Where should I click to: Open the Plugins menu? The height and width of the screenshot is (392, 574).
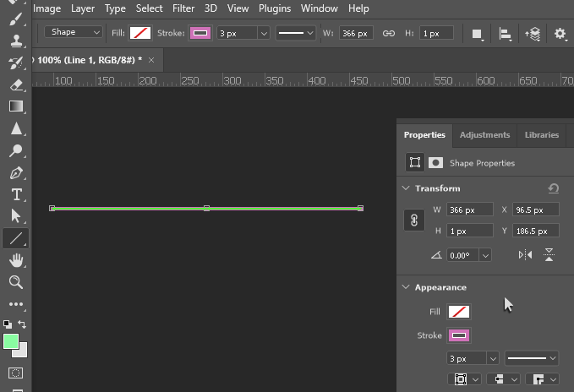point(275,8)
